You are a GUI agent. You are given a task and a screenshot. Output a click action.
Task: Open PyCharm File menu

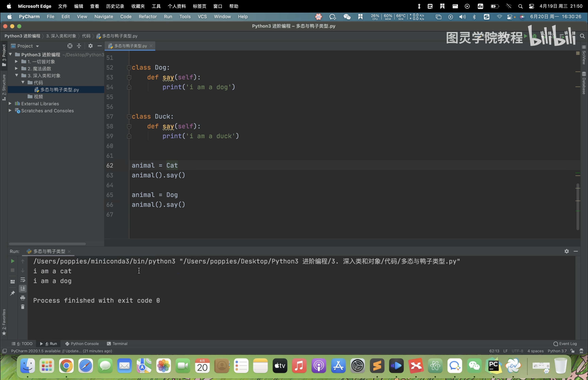(x=50, y=16)
